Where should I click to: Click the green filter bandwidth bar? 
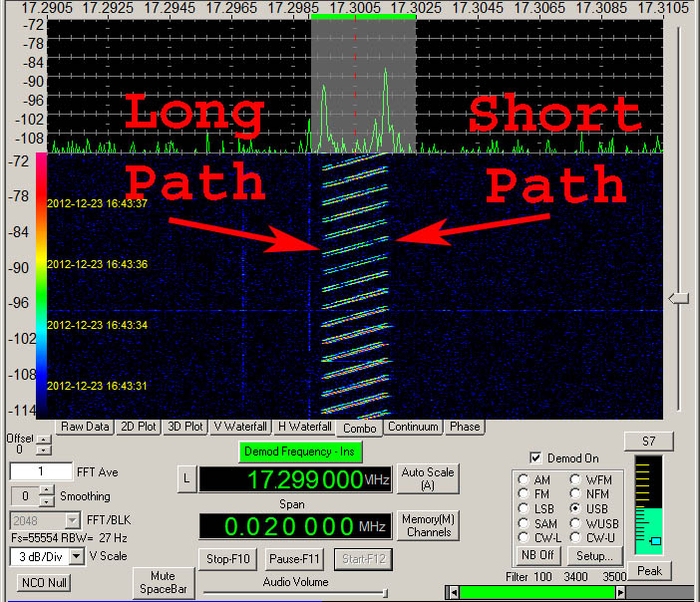(x=537, y=593)
